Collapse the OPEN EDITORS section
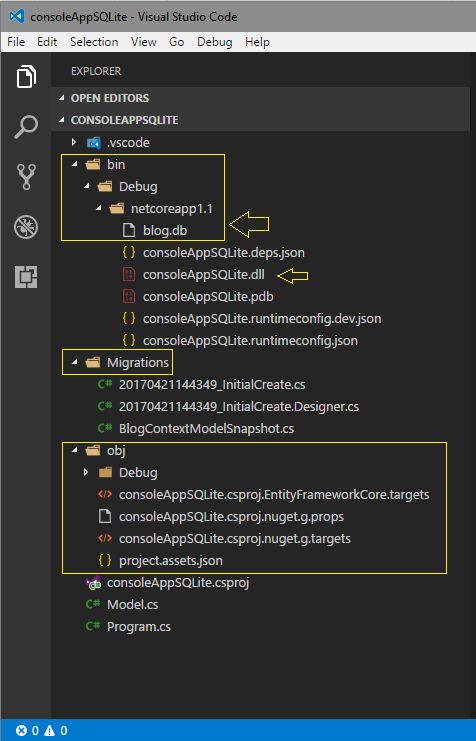476x741 pixels. click(61, 98)
